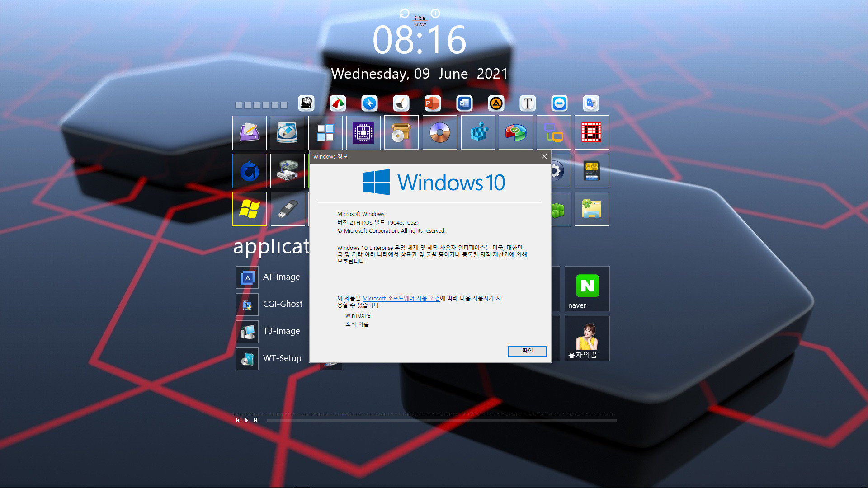868x488 pixels.
Task: Launch the broom cleaner app icon
Action: (x=401, y=103)
